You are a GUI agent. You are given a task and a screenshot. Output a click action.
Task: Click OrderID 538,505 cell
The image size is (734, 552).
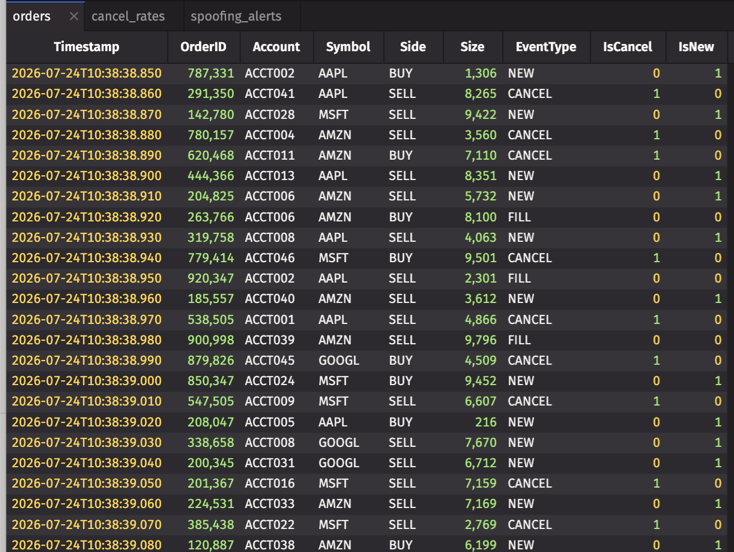point(203,320)
